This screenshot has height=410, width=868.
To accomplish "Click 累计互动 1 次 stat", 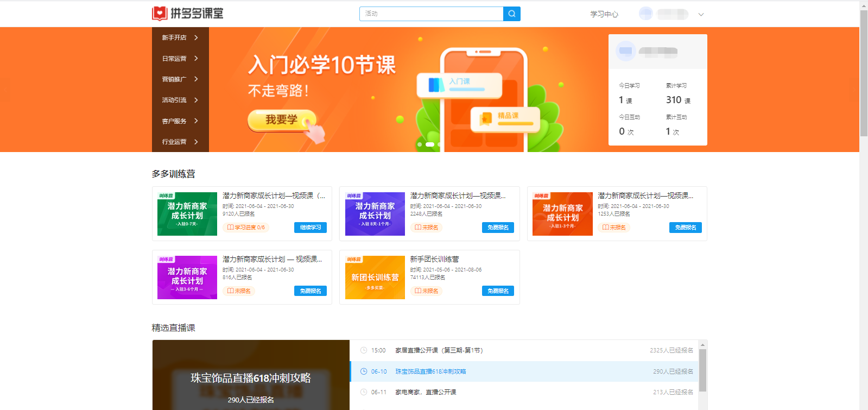I will point(676,125).
